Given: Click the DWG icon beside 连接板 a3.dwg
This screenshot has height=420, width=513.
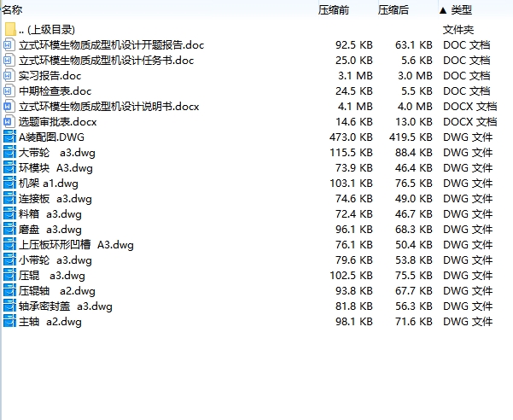Looking at the screenshot, I should (x=9, y=199).
